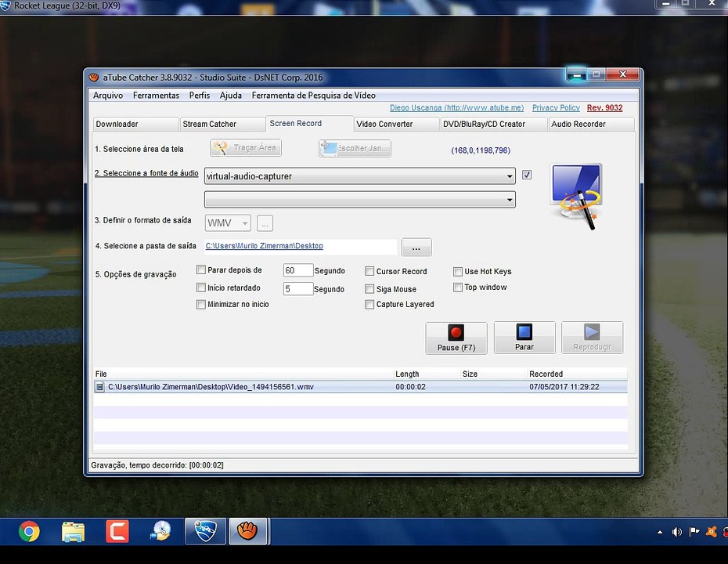Click the Traçar Área button
This screenshot has height=564, width=728.
coord(246,148)
